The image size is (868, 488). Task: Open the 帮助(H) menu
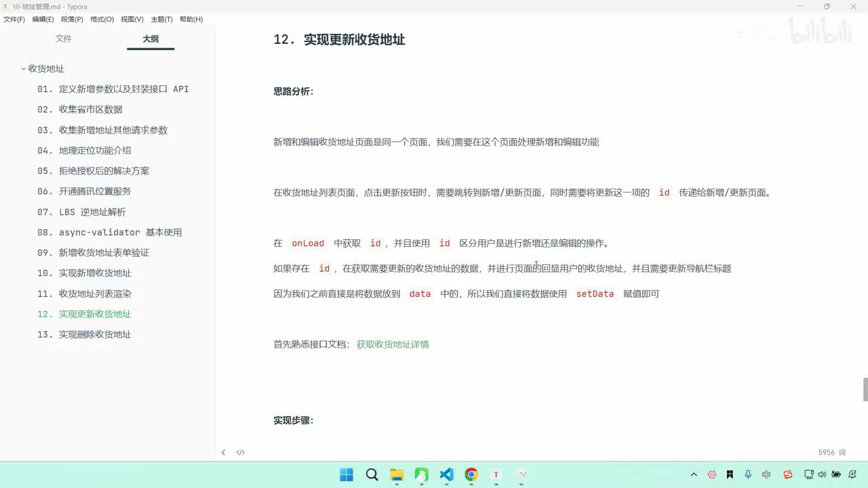click(x=191, y=19)
